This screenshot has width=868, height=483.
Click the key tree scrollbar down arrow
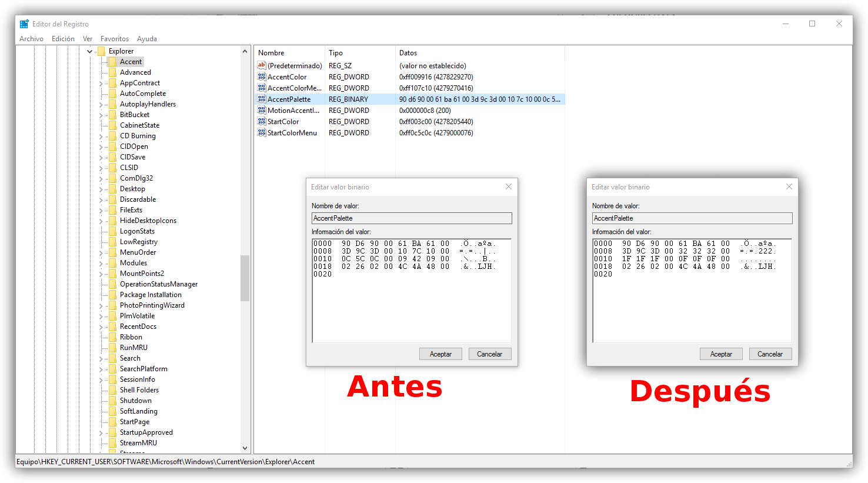point(245,448)
